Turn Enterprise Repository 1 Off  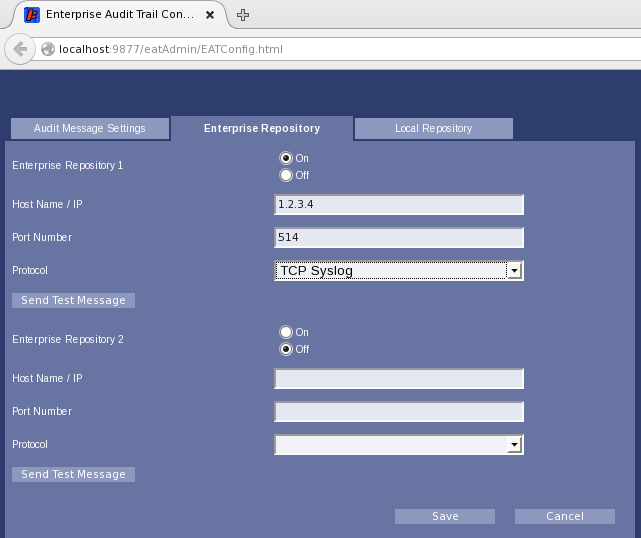(286, 175)
